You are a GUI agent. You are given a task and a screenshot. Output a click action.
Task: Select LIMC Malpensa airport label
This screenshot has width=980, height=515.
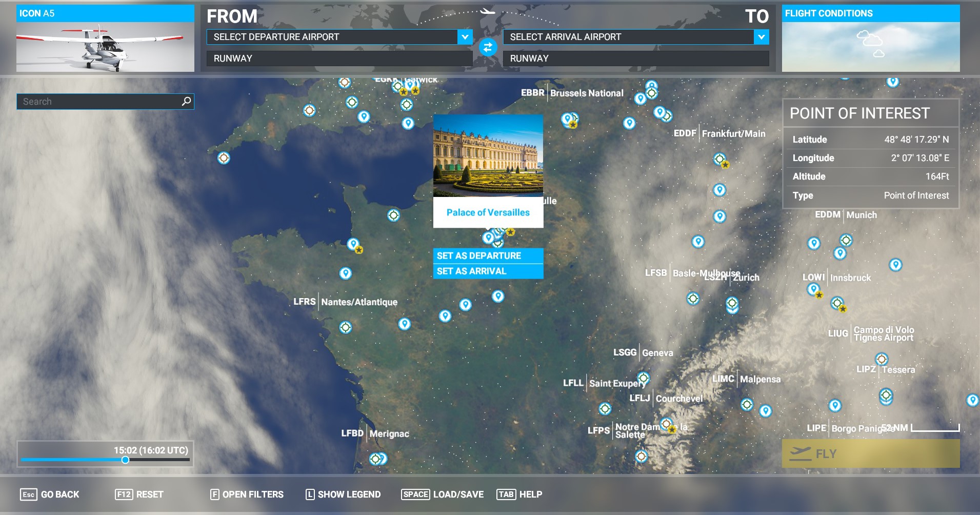[x=746, y=379]
